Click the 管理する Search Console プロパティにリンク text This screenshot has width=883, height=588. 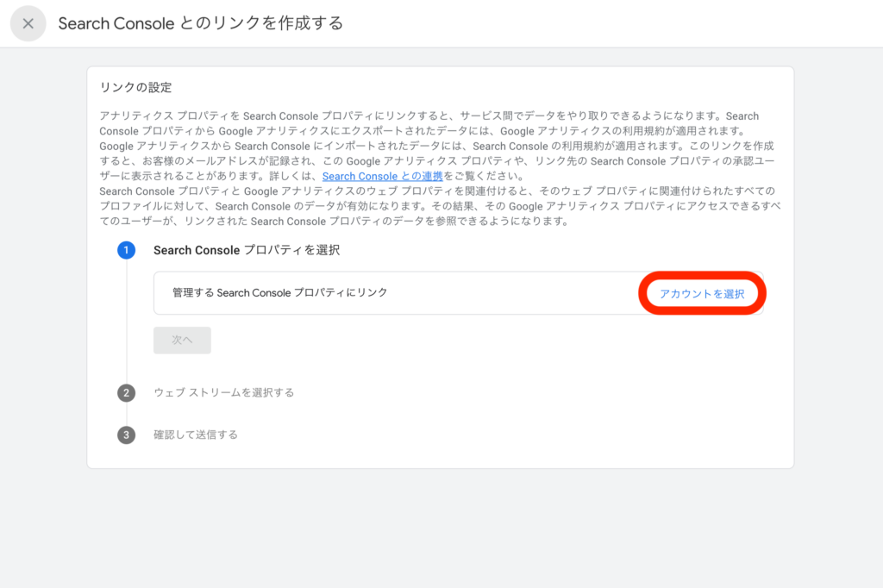pos(279,293)
